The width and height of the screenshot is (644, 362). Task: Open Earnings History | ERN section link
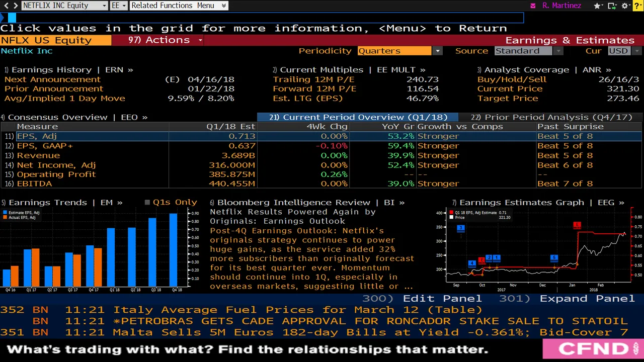tap(68, 70)
